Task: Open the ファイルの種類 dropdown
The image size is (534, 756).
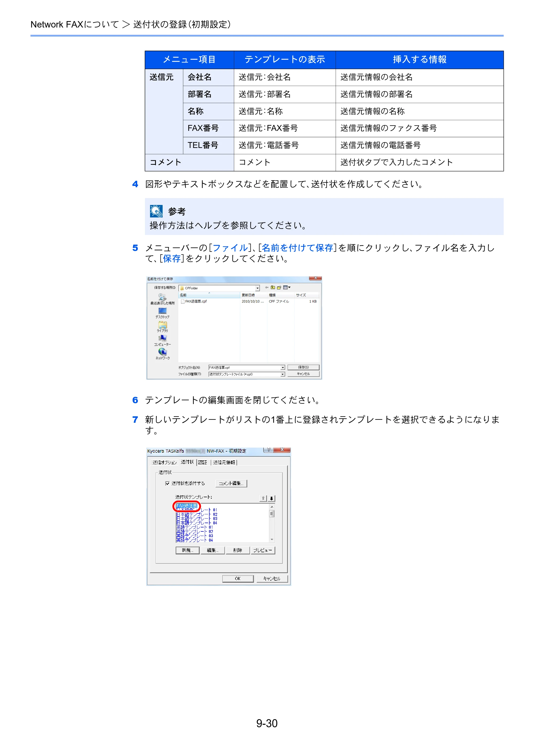Action: (282, 374)
